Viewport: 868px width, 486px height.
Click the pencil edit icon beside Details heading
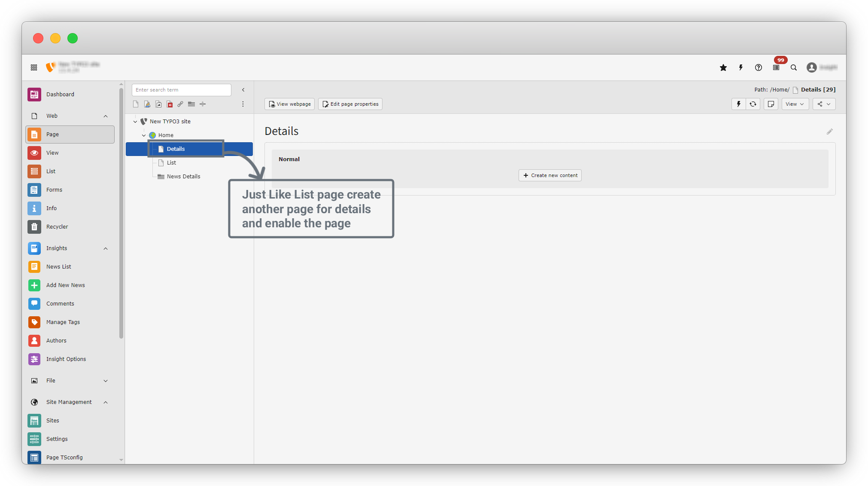coord(829,132)
